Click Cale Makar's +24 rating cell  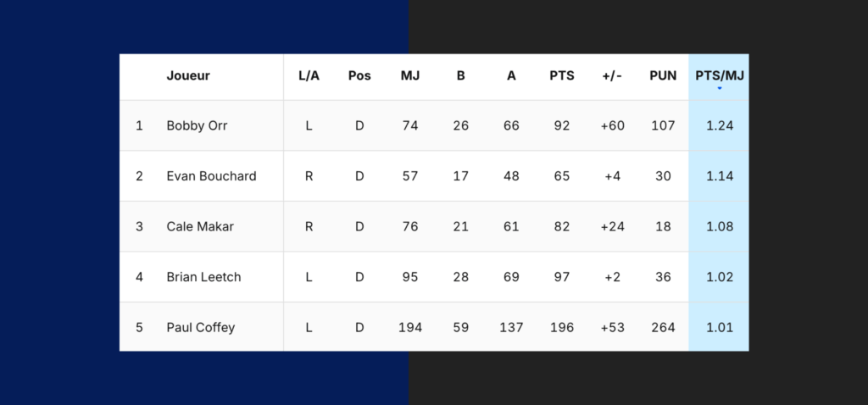pos(612,226)
